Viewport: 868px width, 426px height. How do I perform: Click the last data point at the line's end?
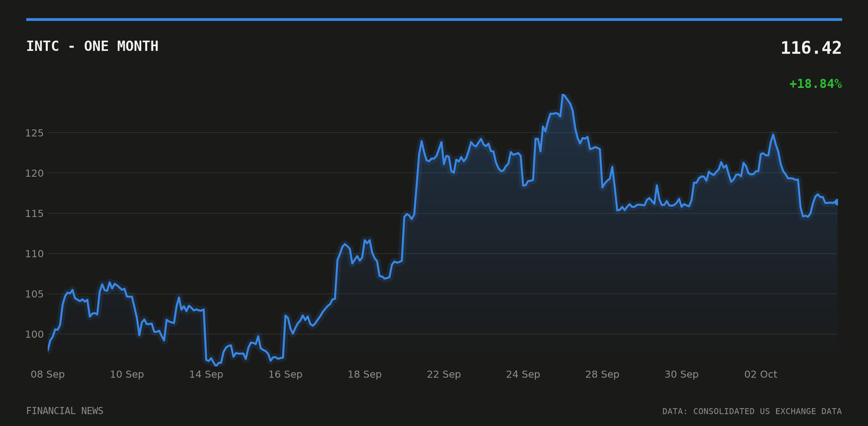pos(837,202)
